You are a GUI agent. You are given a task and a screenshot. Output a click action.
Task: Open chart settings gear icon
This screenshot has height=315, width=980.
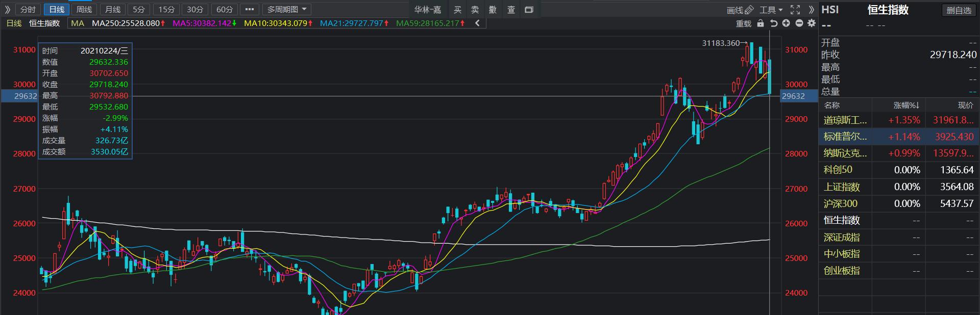tap(811, 23)
